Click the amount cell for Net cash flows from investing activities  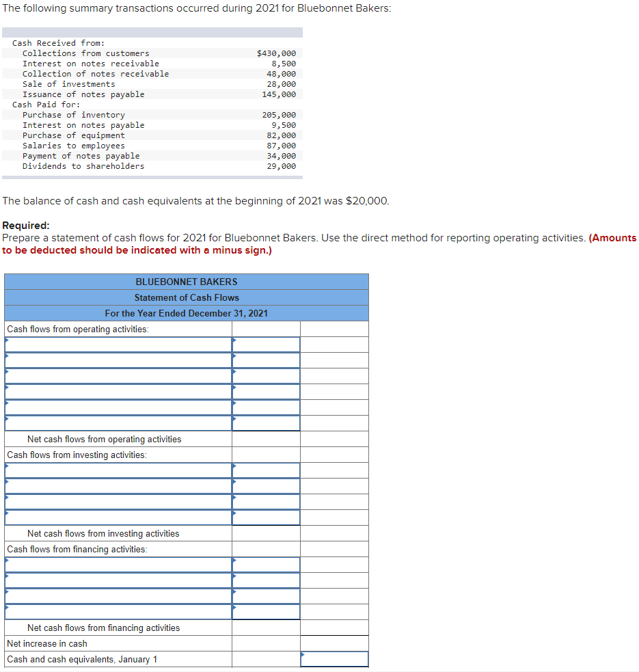tap(265, 533)
